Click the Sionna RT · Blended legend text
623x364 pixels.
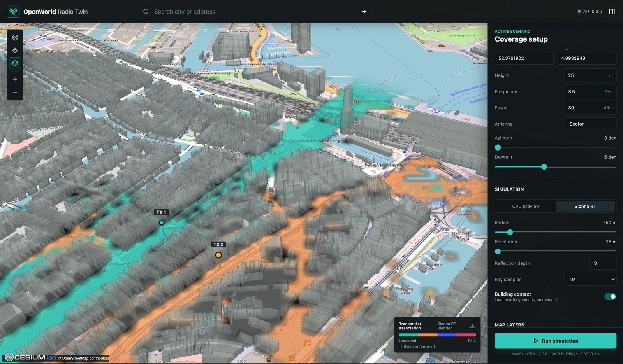(448, 326)
